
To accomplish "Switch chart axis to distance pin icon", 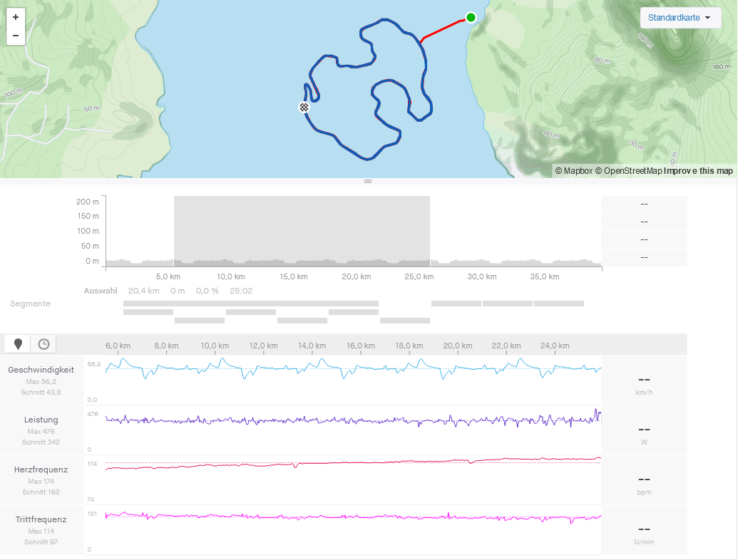I will (x=18, y=344).
